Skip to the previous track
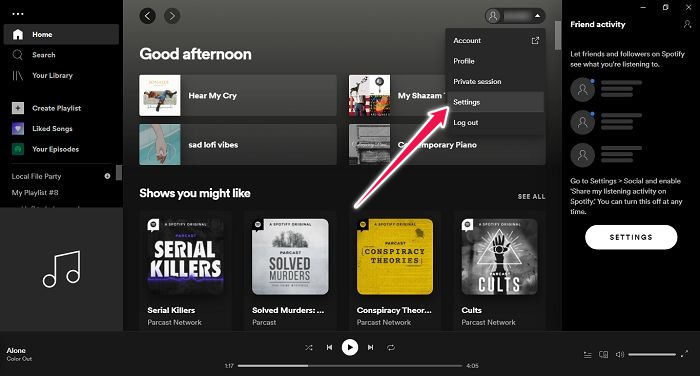 pyautogui.click(x=329, y=347)
